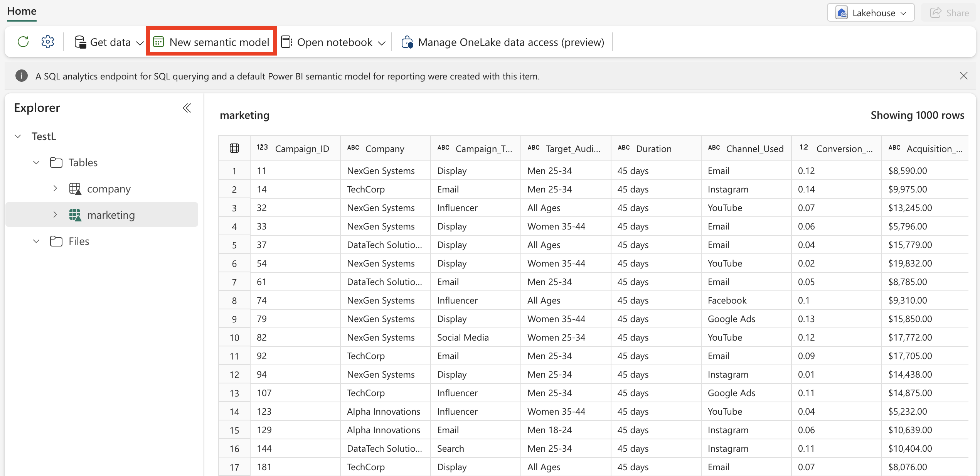The image size is (980, 476).
Task: Click the ABC type icon for Duration
Action: tap(624, 147)
